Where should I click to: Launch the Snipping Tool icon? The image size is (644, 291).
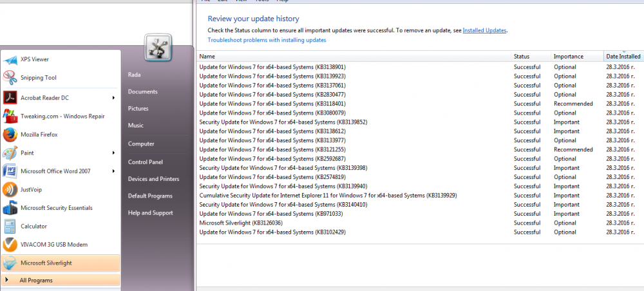click(10, 77)
